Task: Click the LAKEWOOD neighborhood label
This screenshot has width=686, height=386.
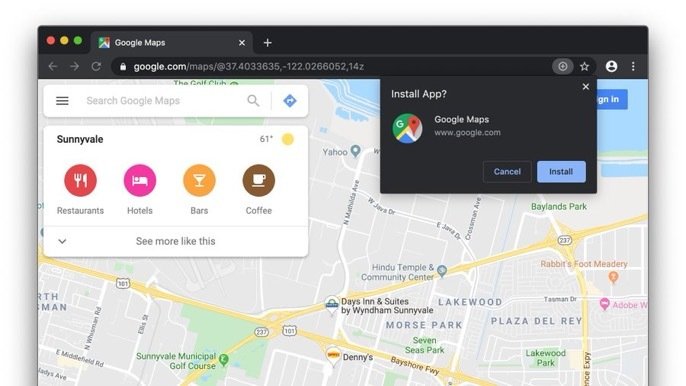Action: point(470,302)
